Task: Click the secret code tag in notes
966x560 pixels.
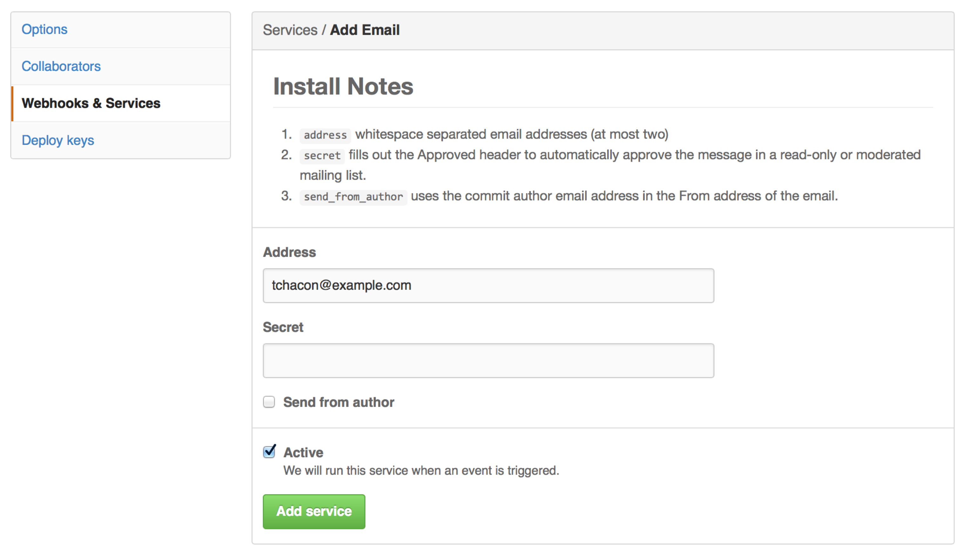Action: 322,156
